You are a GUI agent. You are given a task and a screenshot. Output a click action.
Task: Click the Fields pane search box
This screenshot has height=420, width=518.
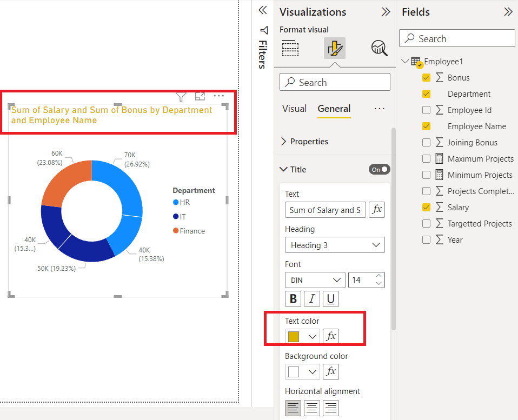457,38
